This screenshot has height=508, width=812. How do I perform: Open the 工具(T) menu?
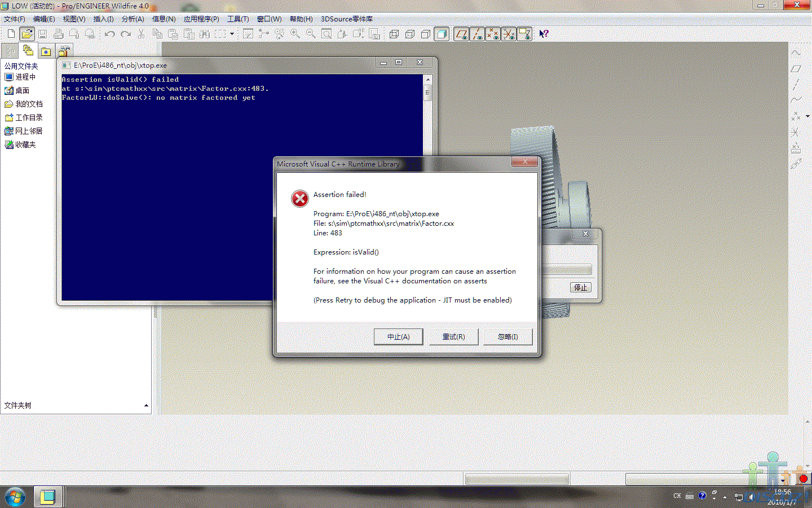238,19
